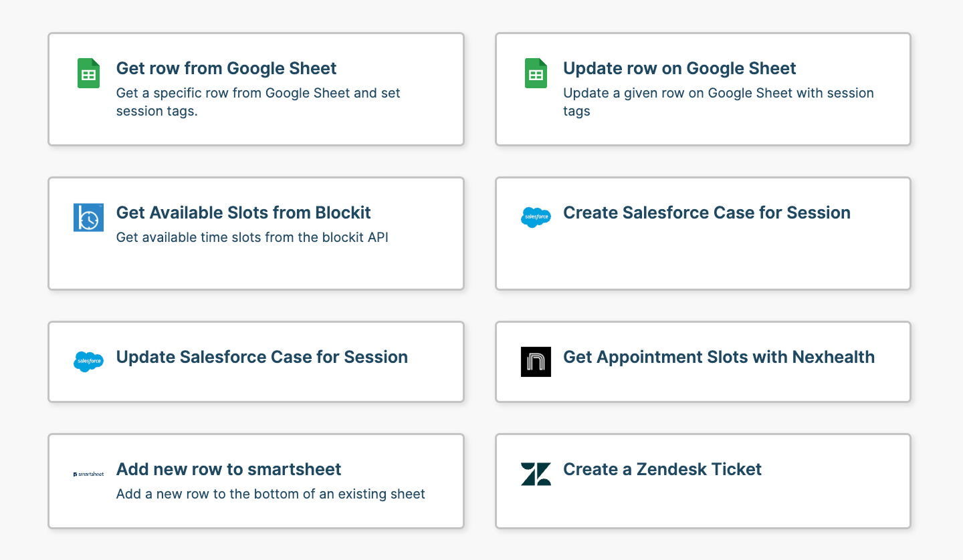Click the small smartsheet logo icon
963x560 pixels.
88,474
